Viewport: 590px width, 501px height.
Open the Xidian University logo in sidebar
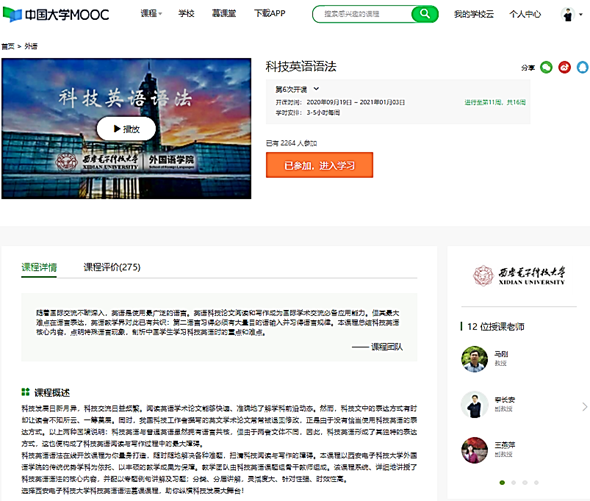click(x=519, y=276)
